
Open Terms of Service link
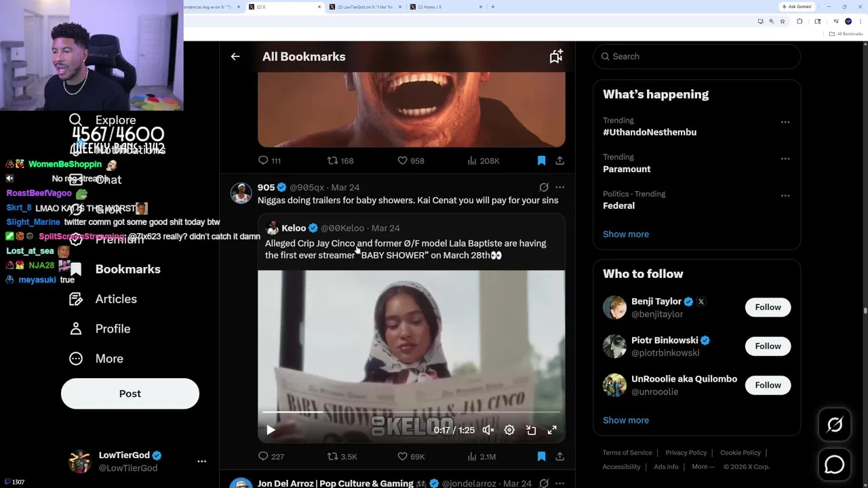(627, 453)
